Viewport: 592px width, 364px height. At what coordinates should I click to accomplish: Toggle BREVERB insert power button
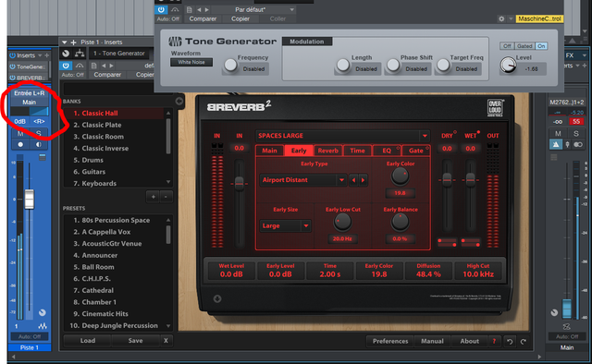point(12,78)
